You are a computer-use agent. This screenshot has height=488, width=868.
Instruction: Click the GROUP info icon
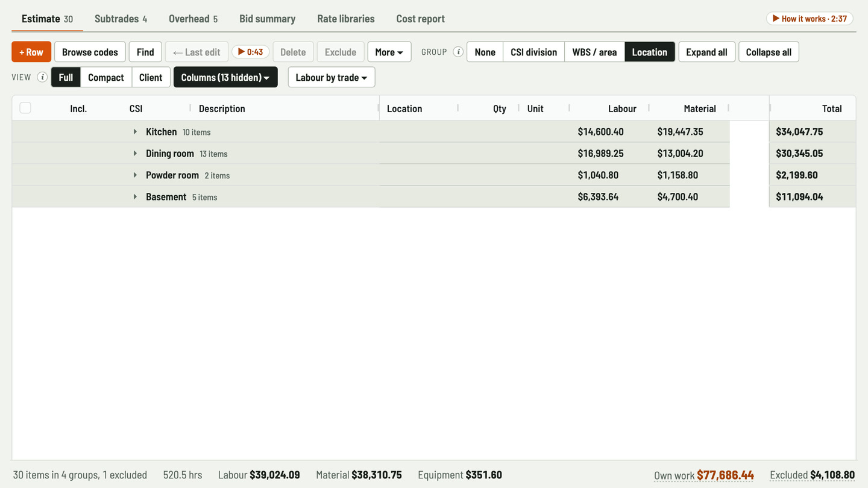458,52
